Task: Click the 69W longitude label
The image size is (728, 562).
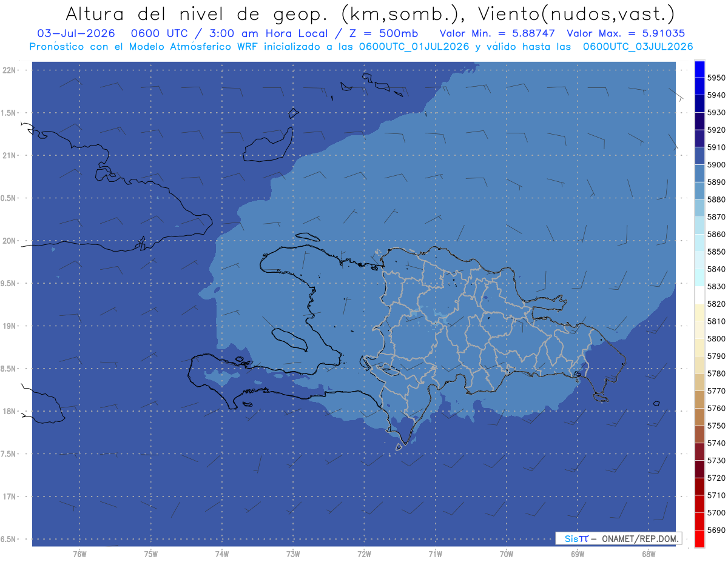Action: 577,554
